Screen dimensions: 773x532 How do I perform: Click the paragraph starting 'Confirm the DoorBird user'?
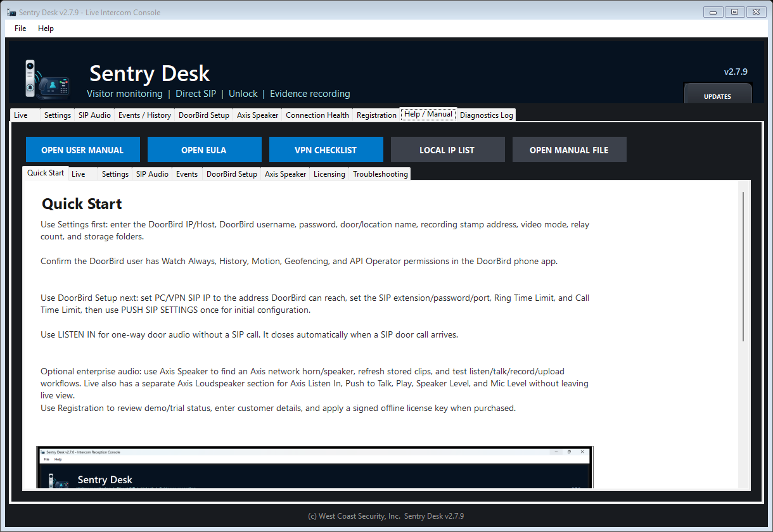(299, 261)
